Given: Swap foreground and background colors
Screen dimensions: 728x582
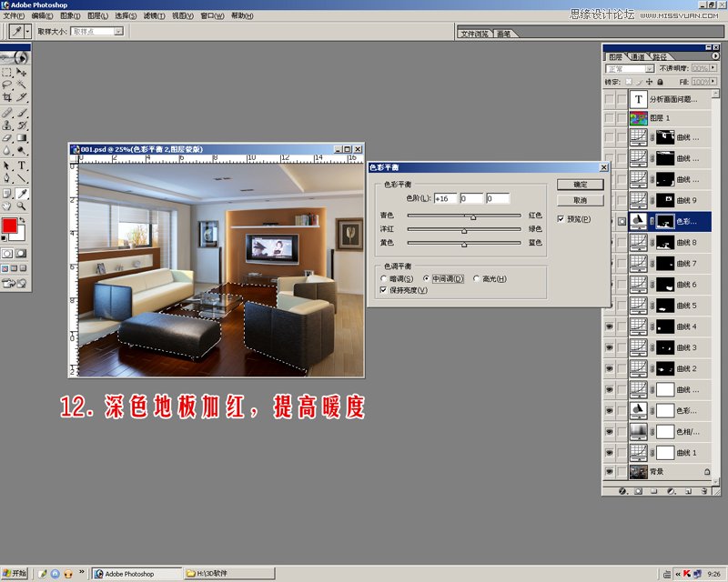Looking at the screenshot, I should 21,220.
